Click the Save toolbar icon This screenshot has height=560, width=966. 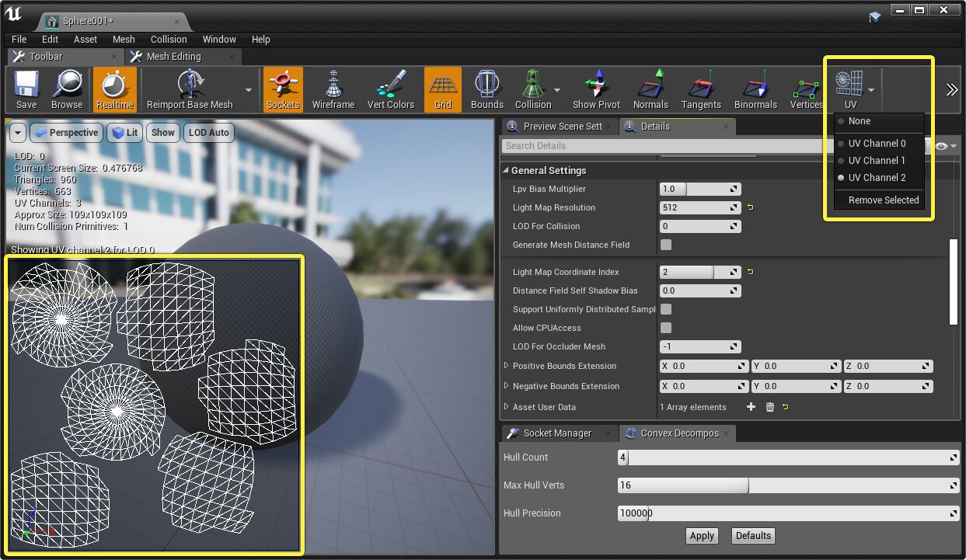(x=26, y=89)
